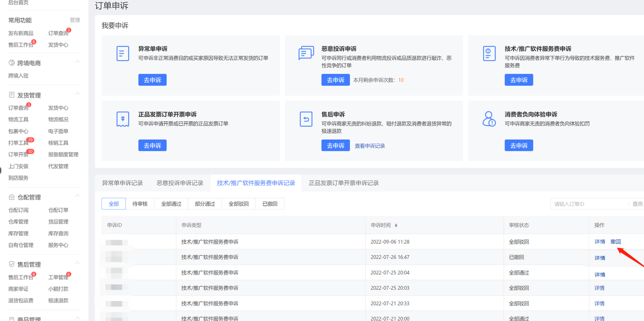Select the 已撤回 filter option

269,204
